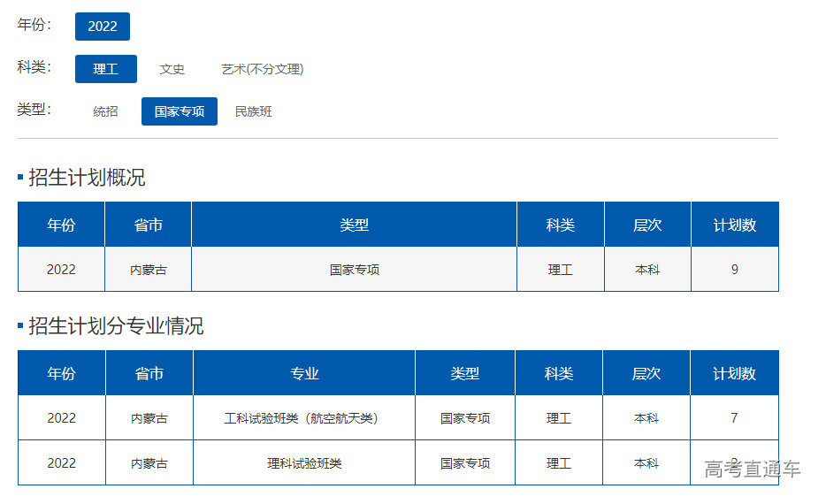Switch subject category to 文史
This screenshot has width=826, height=504.
pos(172,69)
